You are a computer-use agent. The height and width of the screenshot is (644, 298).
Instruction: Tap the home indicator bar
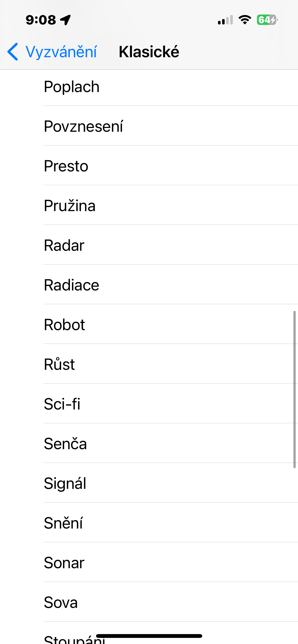point(149,636)
